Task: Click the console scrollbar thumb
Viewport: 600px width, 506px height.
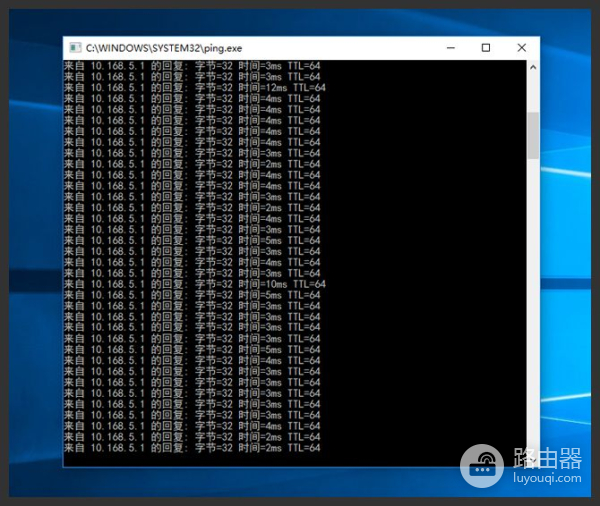Action: point(532,135)
